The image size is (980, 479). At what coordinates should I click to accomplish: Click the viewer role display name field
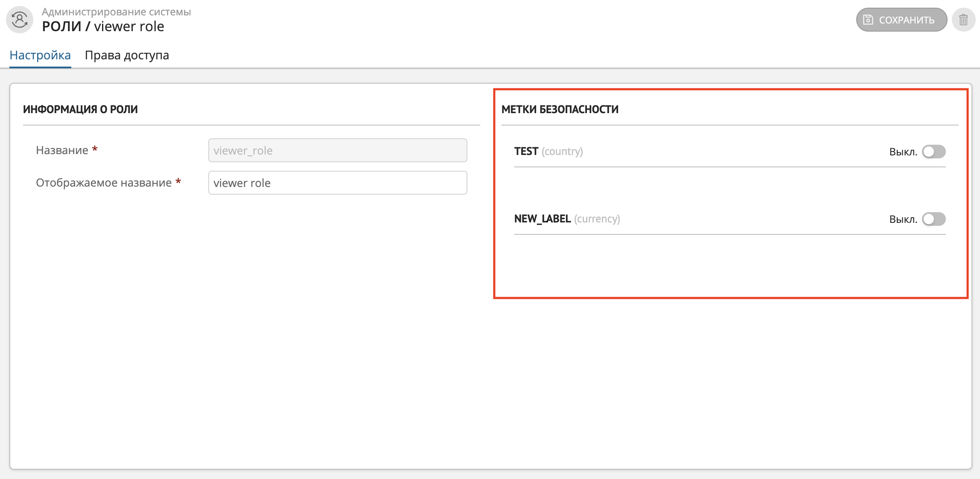[338, 182]
